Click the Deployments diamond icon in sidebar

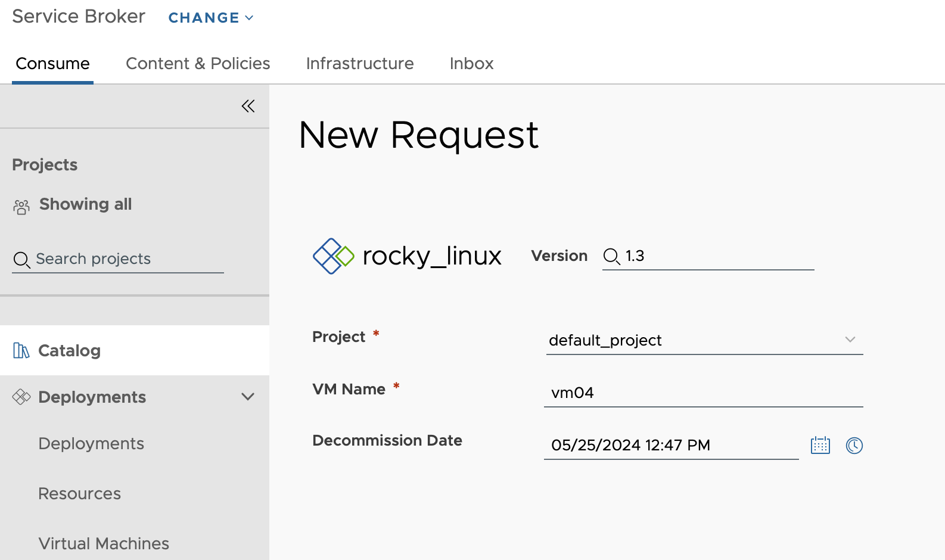pos(21,397)
